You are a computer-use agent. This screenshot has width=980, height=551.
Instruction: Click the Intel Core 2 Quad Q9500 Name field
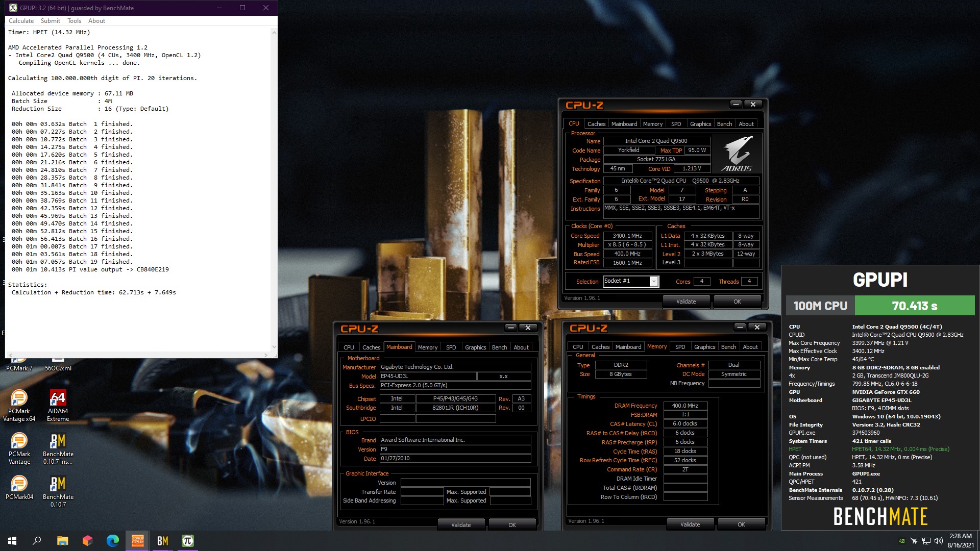click(656, 141)
